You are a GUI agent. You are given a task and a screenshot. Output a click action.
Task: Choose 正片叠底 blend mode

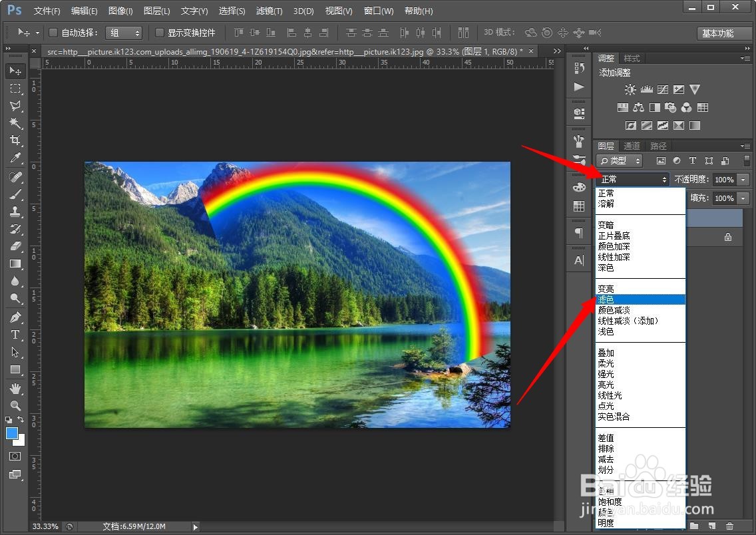coord(640,236)
